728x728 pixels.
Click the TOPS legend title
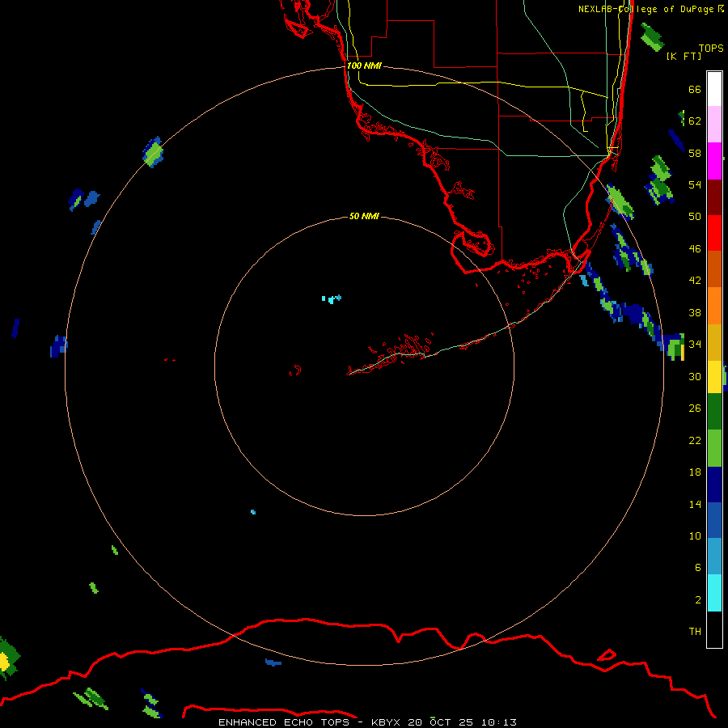[x=711, y=48]
